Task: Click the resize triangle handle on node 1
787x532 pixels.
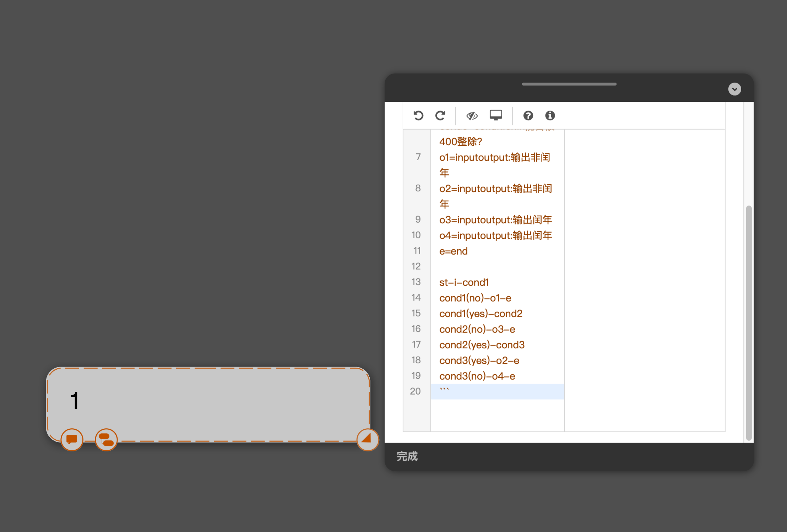Action: click(368, 440)
